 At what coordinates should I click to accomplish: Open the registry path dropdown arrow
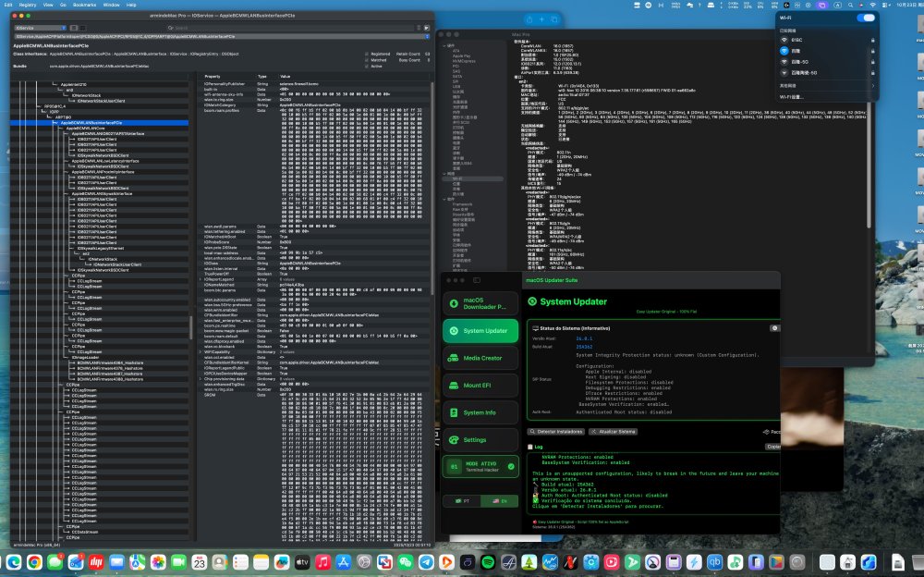pyautogui.click(x=427, y=37)
